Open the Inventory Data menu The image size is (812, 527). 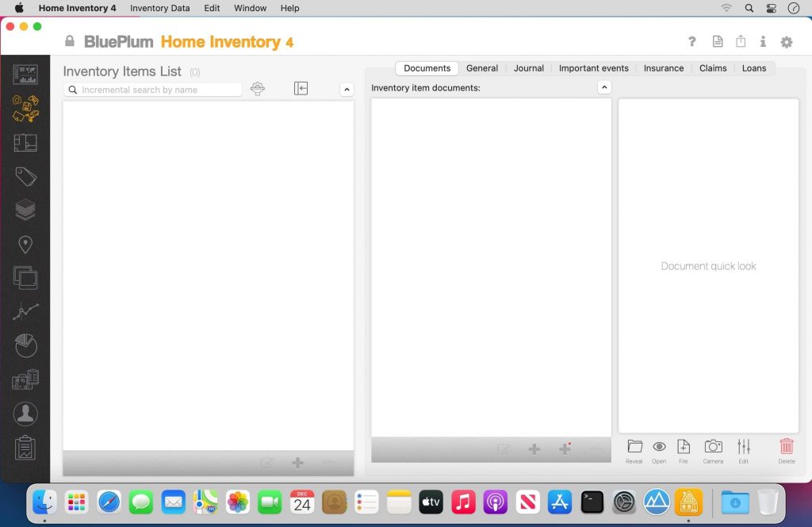tap(159, 8)
